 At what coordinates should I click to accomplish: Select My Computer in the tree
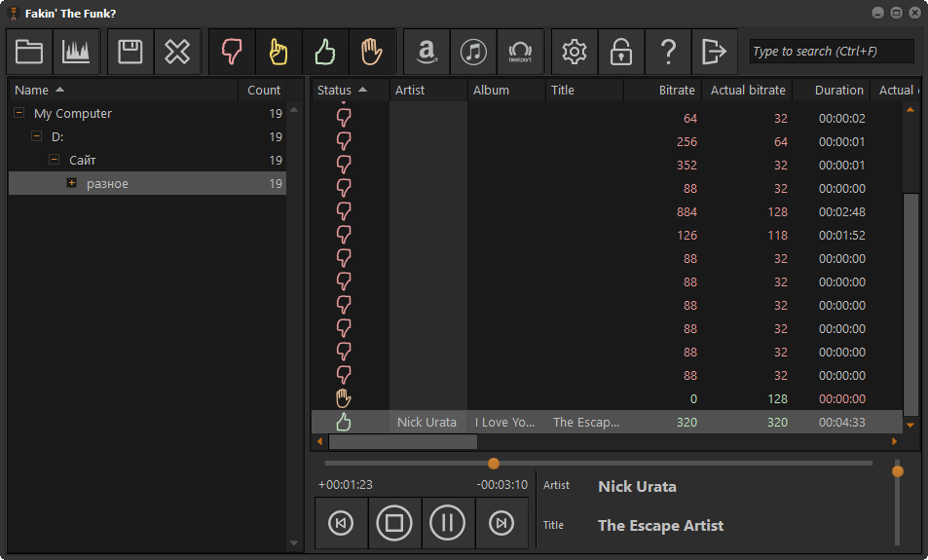point(73,113)
